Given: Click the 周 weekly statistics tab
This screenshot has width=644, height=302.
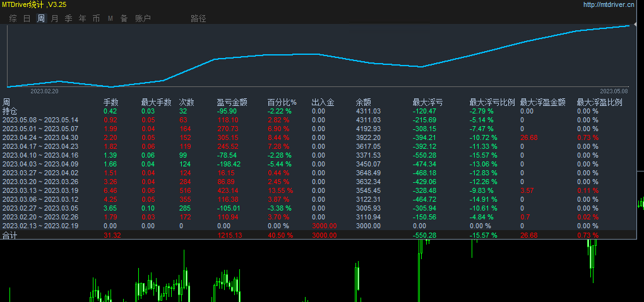Looking at the screenshot, I should [x=41, y=18].
